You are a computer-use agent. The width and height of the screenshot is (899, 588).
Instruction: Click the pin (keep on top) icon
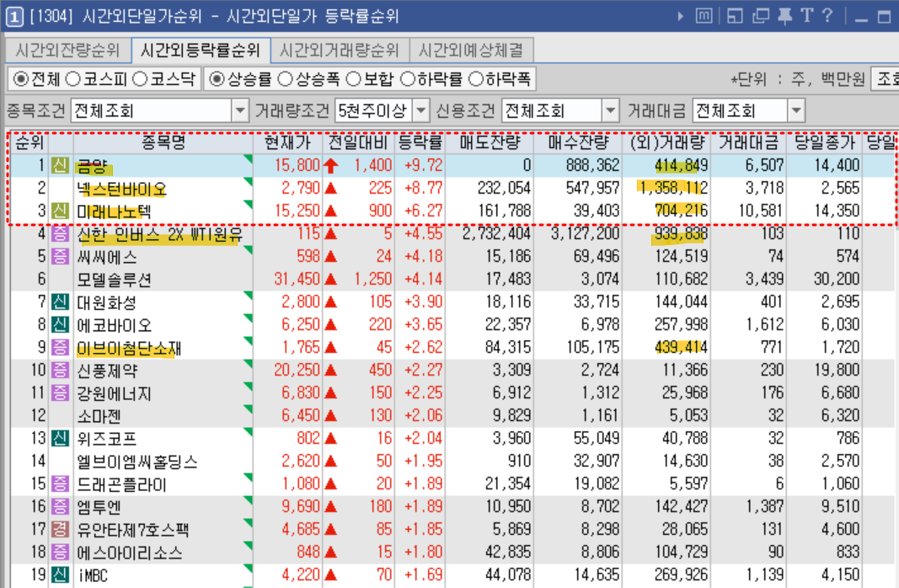click(x=784, y=15)
